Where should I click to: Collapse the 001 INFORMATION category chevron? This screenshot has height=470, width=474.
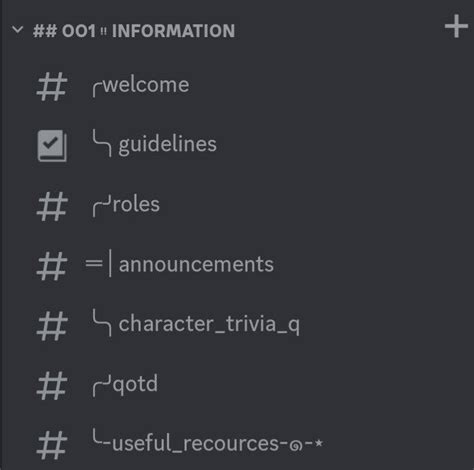point(17,30)
